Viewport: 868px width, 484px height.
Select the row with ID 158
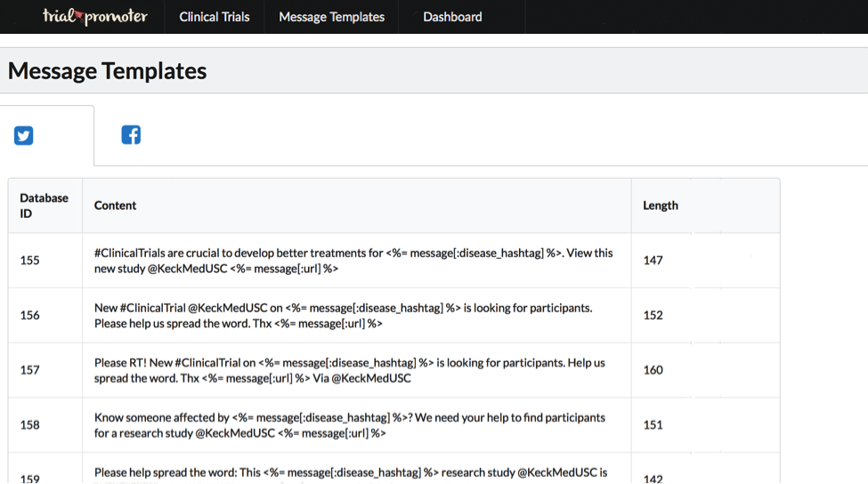pos(30,425)
